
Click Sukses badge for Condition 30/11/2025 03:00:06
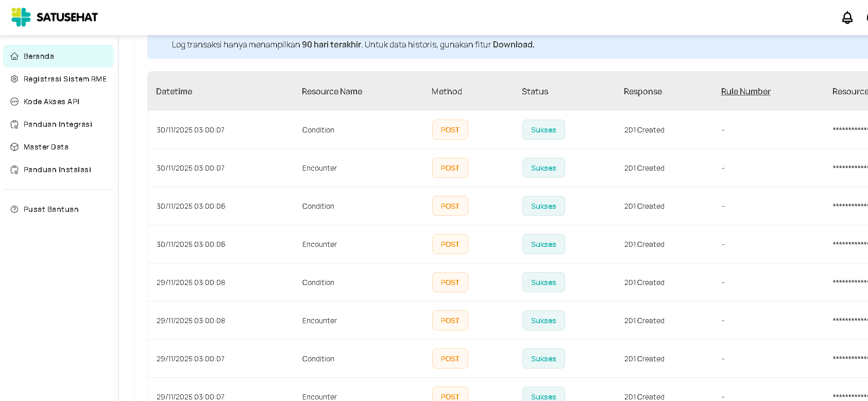pyautogui.click(x=543, y=206)
